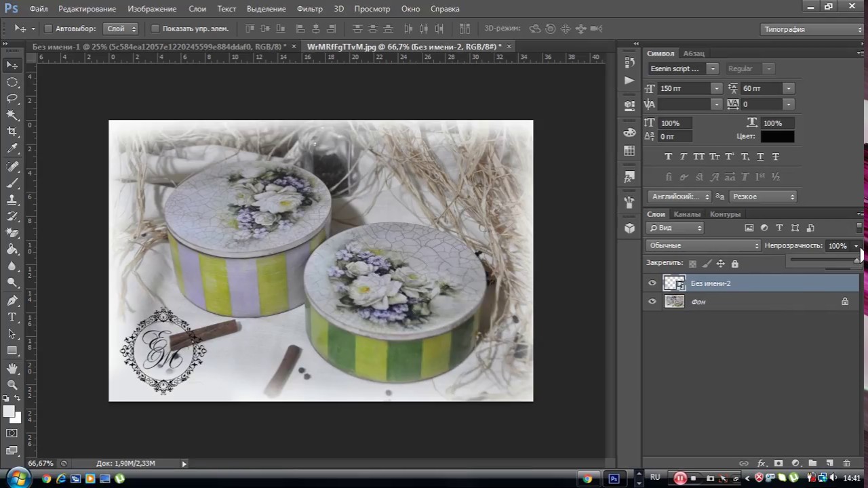Select the Horizontal Type tool
Screen dimensions: 868x488
pos(12,317)
